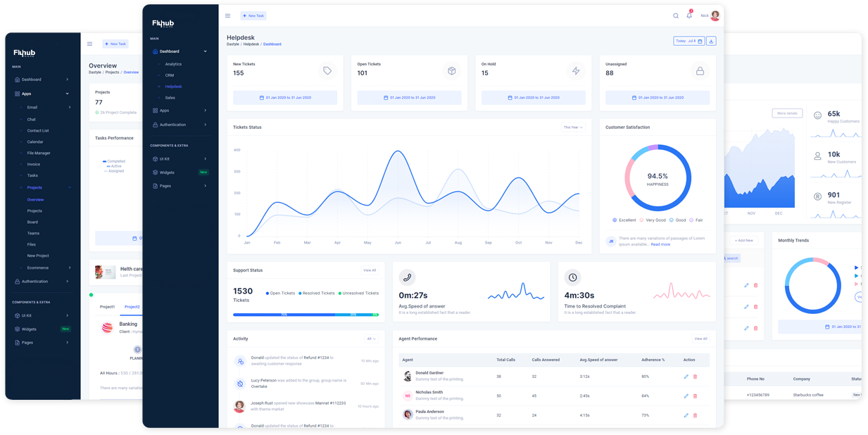This screenshot has width=868, height=435.
Task: Edit Donald Gardner using pencil icon
Action: (x=685, y=377)
